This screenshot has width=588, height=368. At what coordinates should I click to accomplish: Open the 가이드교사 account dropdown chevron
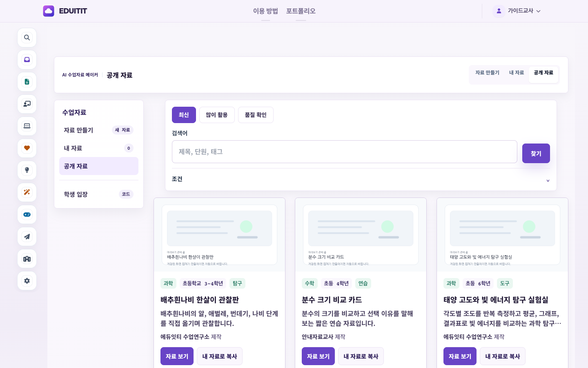coord(538,11)
